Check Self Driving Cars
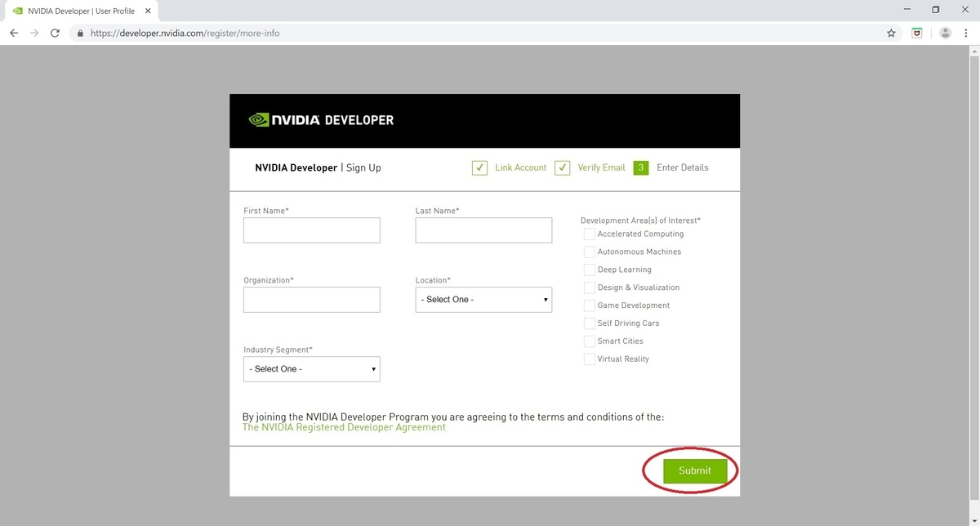 590,323
